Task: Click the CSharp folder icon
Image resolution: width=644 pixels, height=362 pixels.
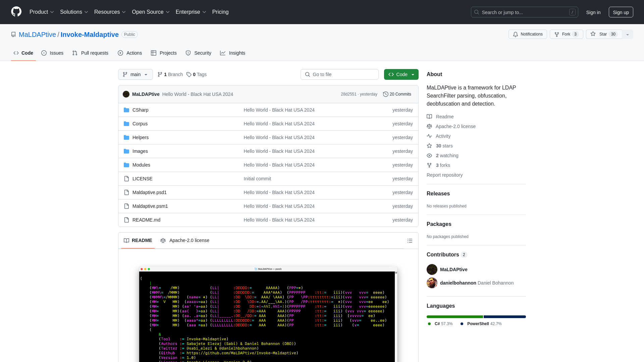Action: click(x=126, y=110)
